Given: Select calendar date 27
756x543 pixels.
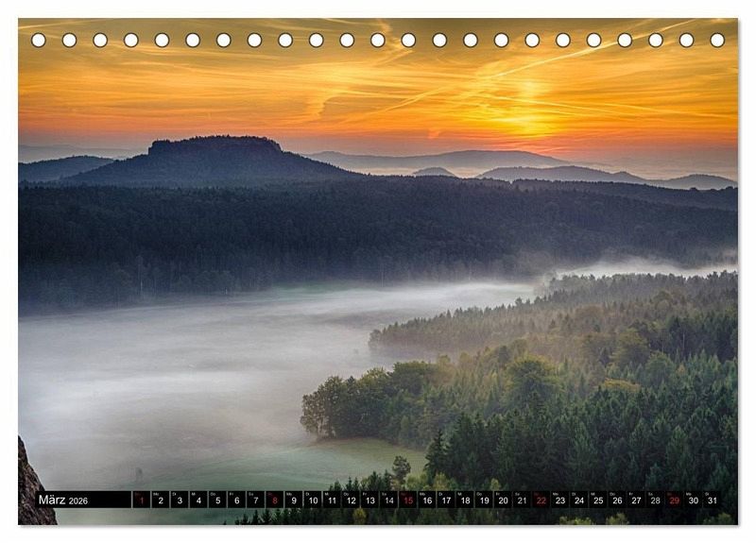Looking at the screenshot, I should [x=636, y=500].
